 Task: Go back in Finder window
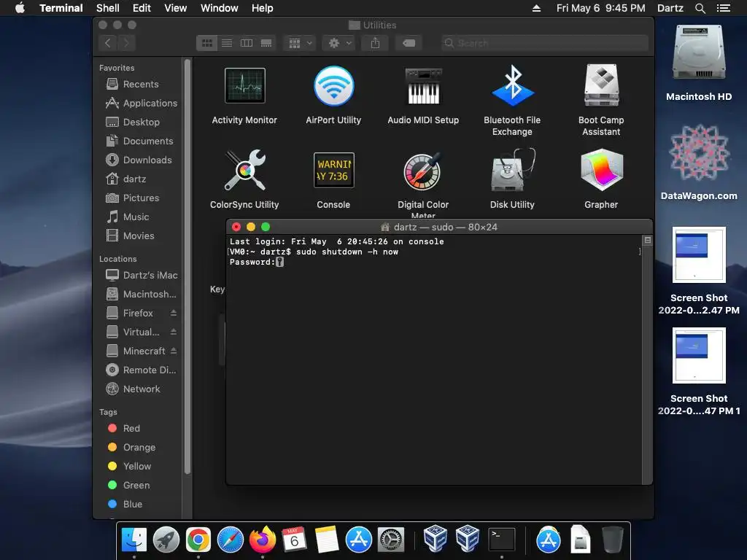(x=108, y=43)
